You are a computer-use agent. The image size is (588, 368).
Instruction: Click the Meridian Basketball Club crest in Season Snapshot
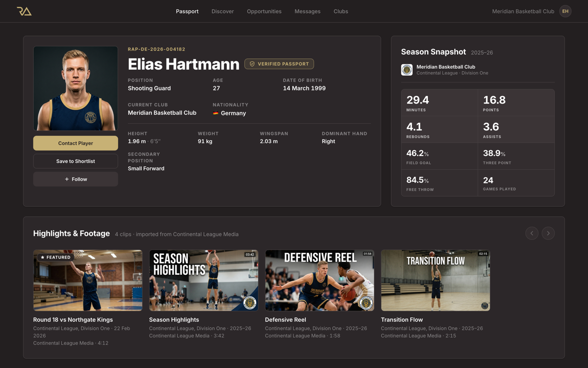tap(407, 70)
